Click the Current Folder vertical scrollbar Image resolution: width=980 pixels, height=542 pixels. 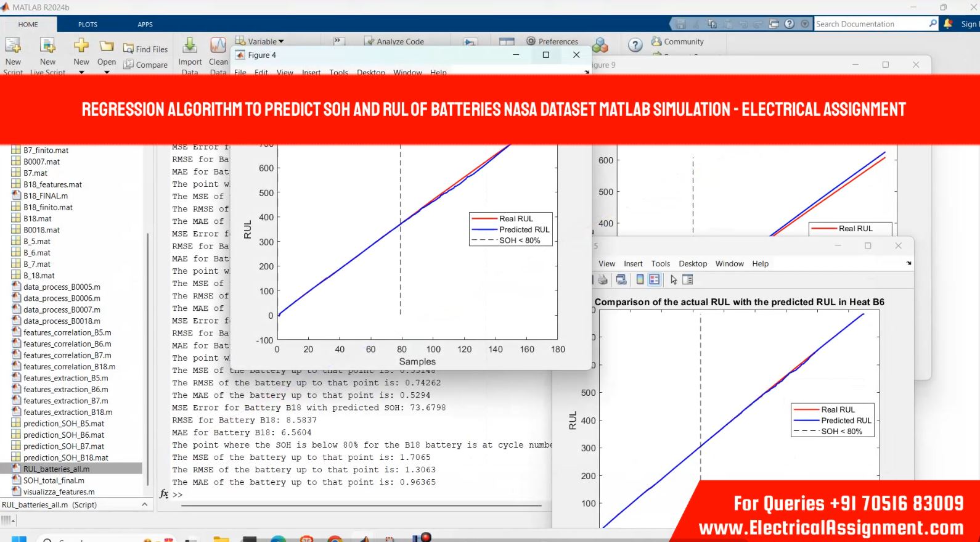pyautogui.click(x=147, y=359)
